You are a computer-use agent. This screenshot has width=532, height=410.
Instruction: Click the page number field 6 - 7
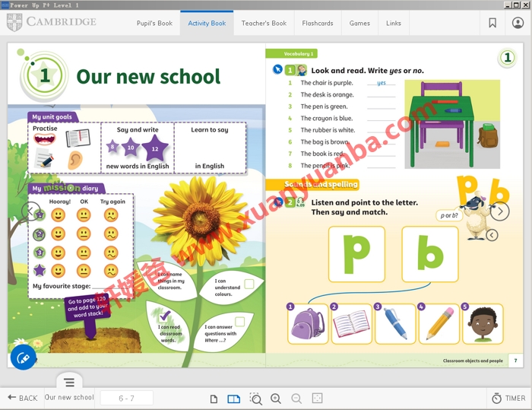point(126,398)
